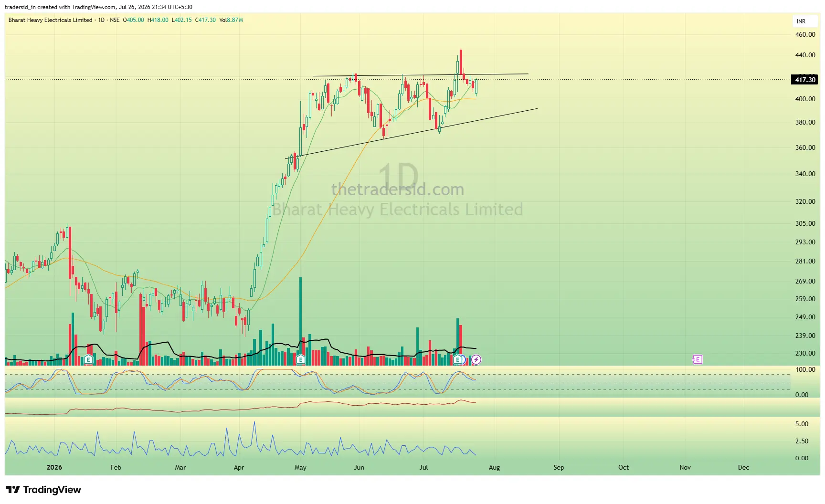The height and width of the screenshot is (504, 825).
Task: Click the 249.00 price axis label
Action: coord(805,317)
